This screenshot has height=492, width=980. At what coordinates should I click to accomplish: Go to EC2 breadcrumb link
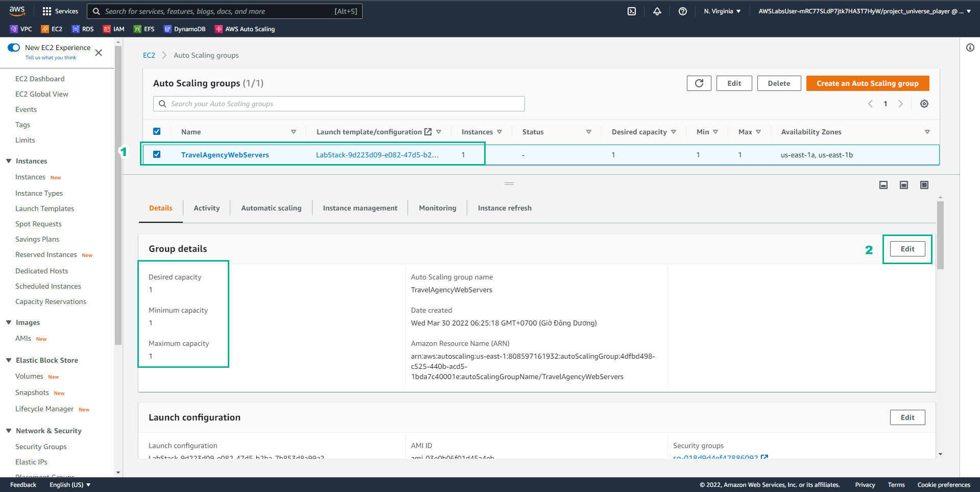[x=149, y=55]
